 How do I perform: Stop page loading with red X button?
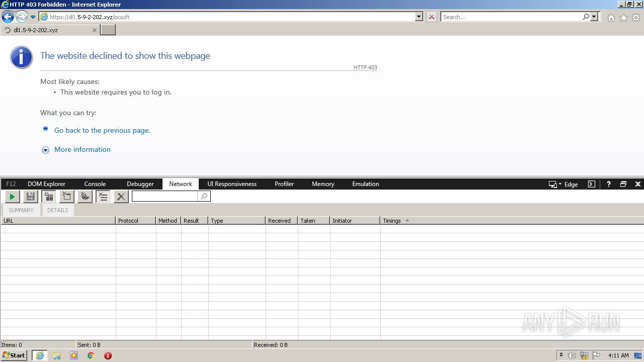click(x=432, y=17)
